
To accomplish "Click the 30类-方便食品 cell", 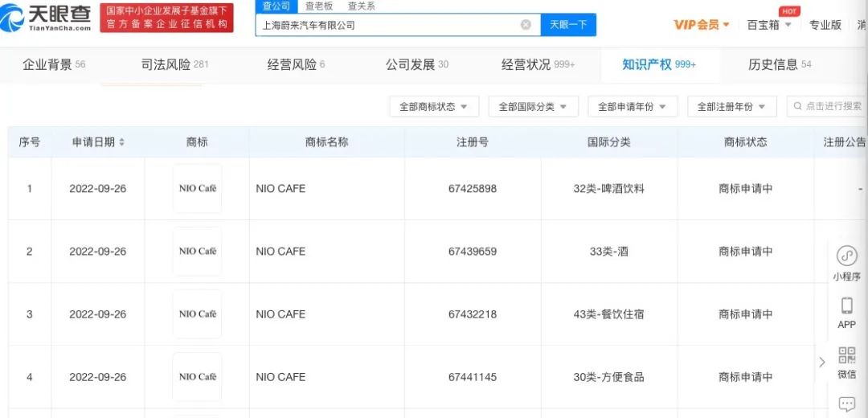I will [x=609, y=377].
